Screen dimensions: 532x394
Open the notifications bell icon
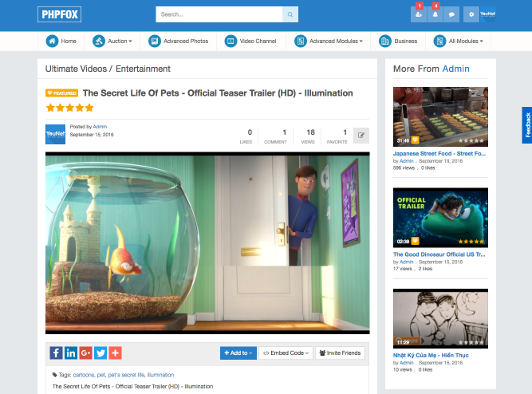point(435,14)
